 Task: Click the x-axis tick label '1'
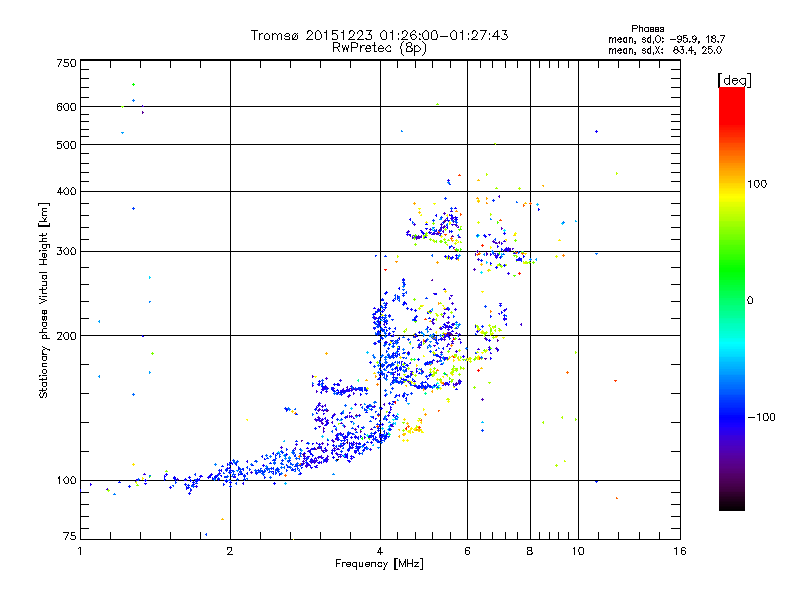(x=80, y=551)
